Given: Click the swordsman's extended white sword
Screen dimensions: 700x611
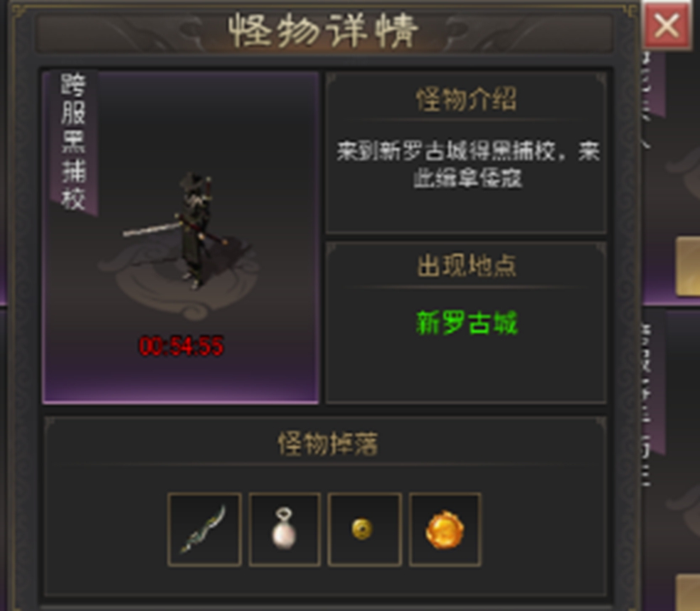Looking at the screenshot, I should pyautogui.click(x=151, y=228).
